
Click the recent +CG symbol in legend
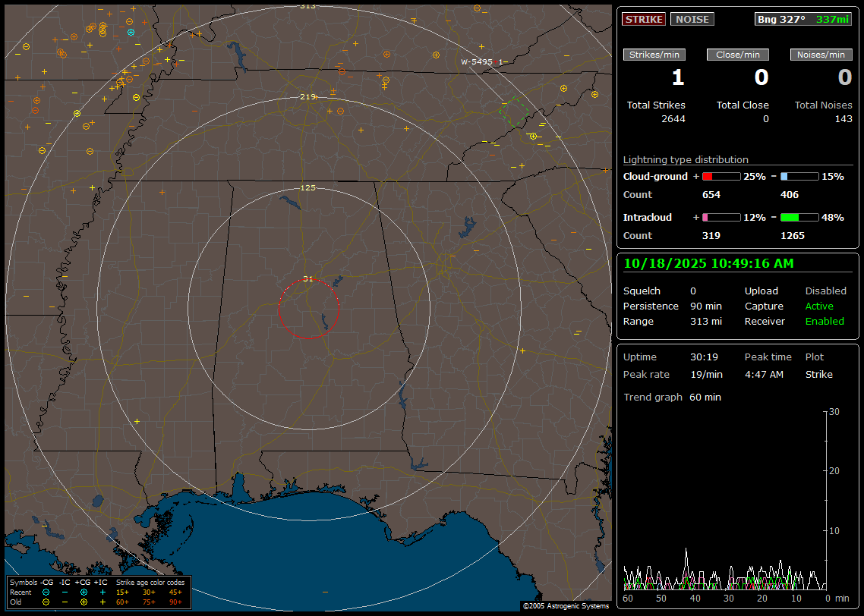pos(84,592)
